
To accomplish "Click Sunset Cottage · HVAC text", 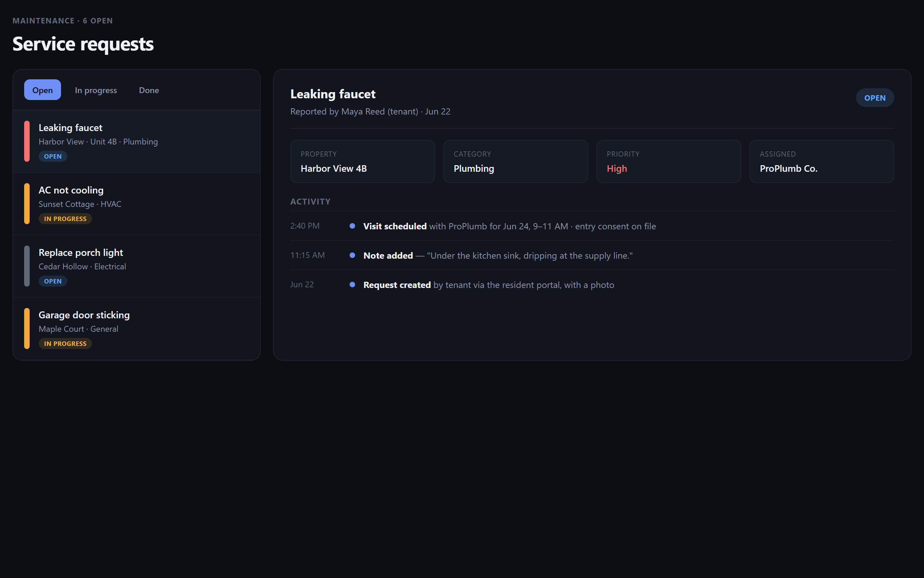I will tap(80, 204).
